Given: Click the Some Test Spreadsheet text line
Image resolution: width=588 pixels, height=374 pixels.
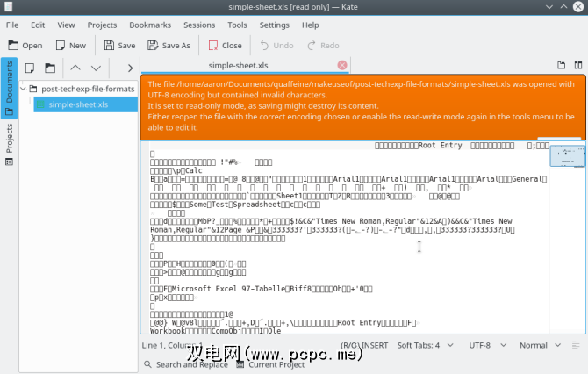Looking at the screenshot, I should coord(234,205).
